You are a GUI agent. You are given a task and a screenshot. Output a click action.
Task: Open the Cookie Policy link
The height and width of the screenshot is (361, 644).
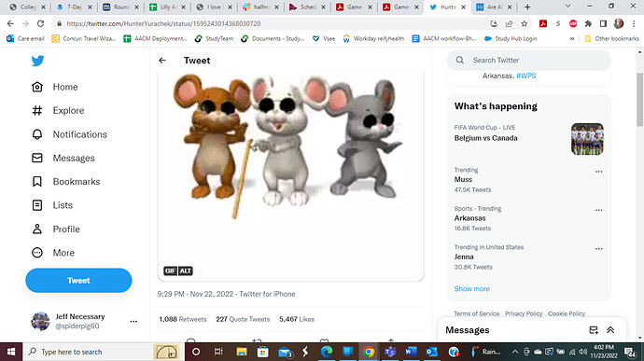pyautogui.click(x=567, y=313)
